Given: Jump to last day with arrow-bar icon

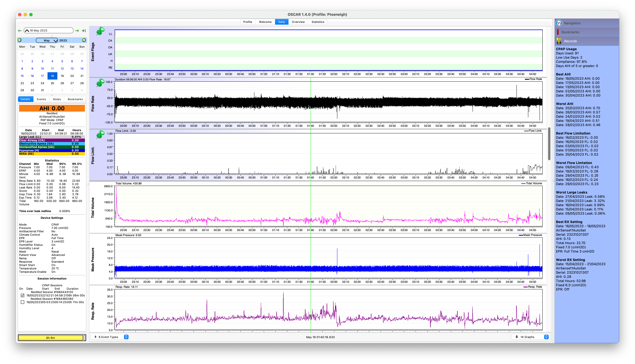Looking at the screenshot, I should [x=84, y=30].
